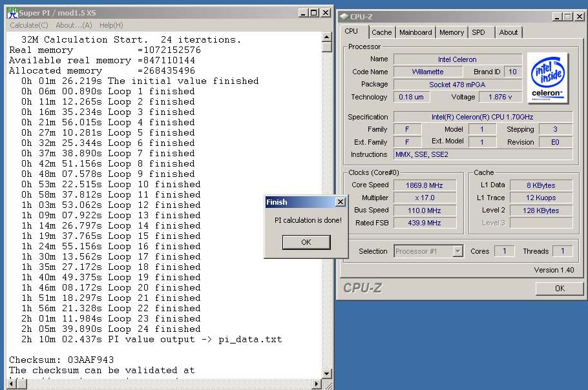Viewport: 588px width, 390px height.
Task: Click the CPU-Z title bar icon
Action: tap(344, 17)
